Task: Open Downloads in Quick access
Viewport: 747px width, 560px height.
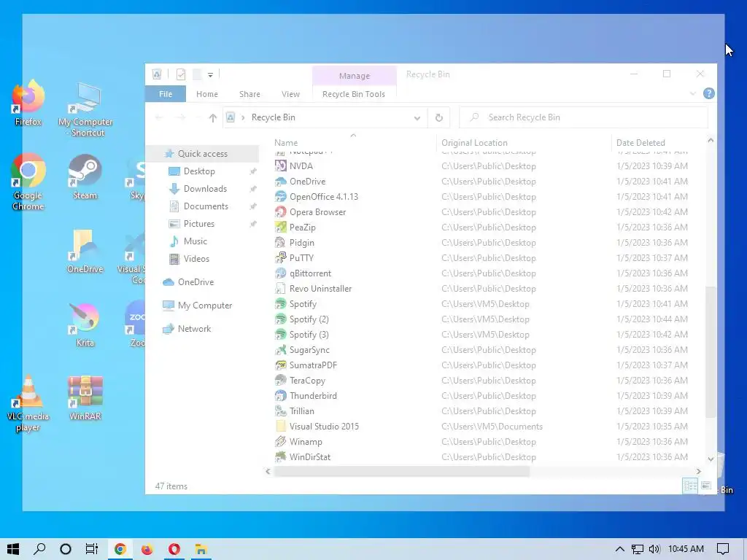Action: coord(205,189)
